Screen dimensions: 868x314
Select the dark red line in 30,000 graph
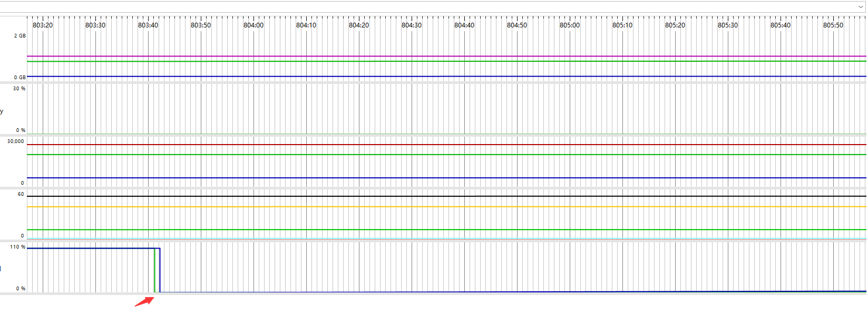click(446, 145)
